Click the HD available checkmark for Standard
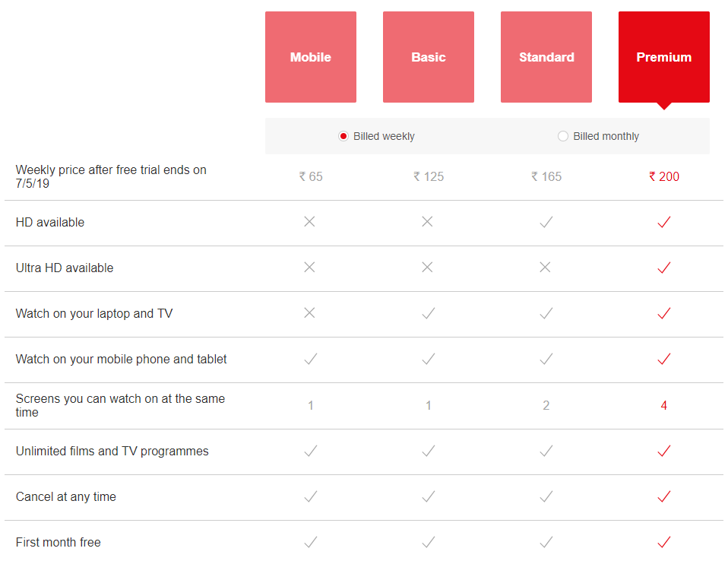Screen dimensions: 728x561 point(546,222)
